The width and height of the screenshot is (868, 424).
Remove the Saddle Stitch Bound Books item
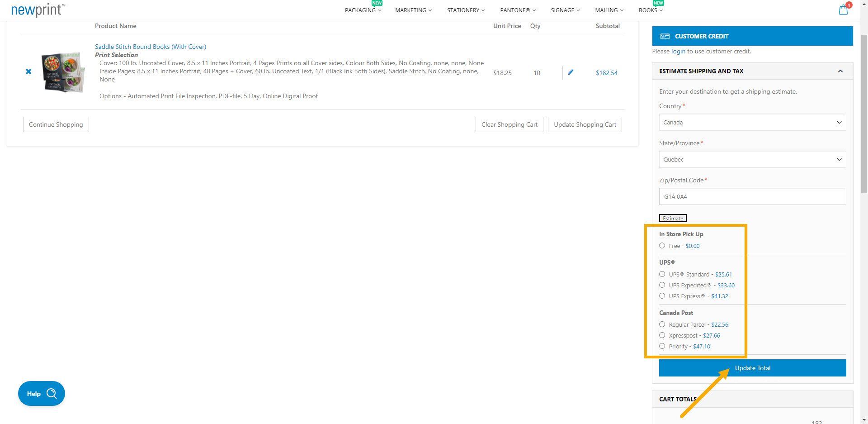tap(28, 71)
